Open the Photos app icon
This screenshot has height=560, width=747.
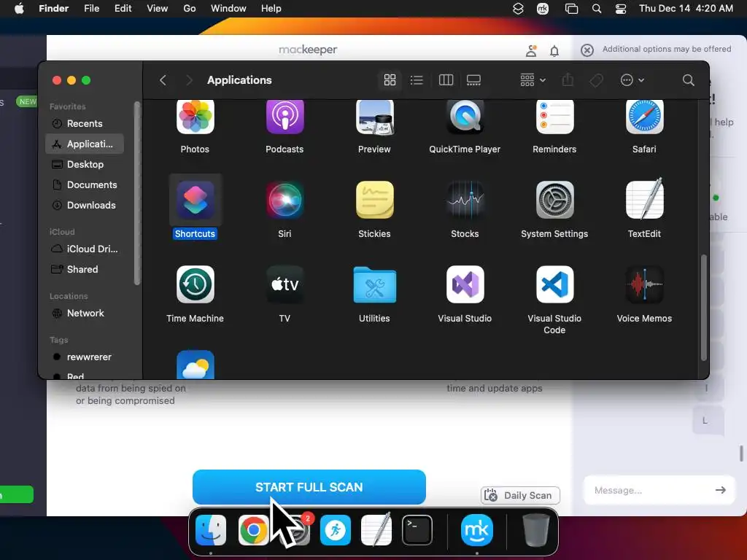195,117
